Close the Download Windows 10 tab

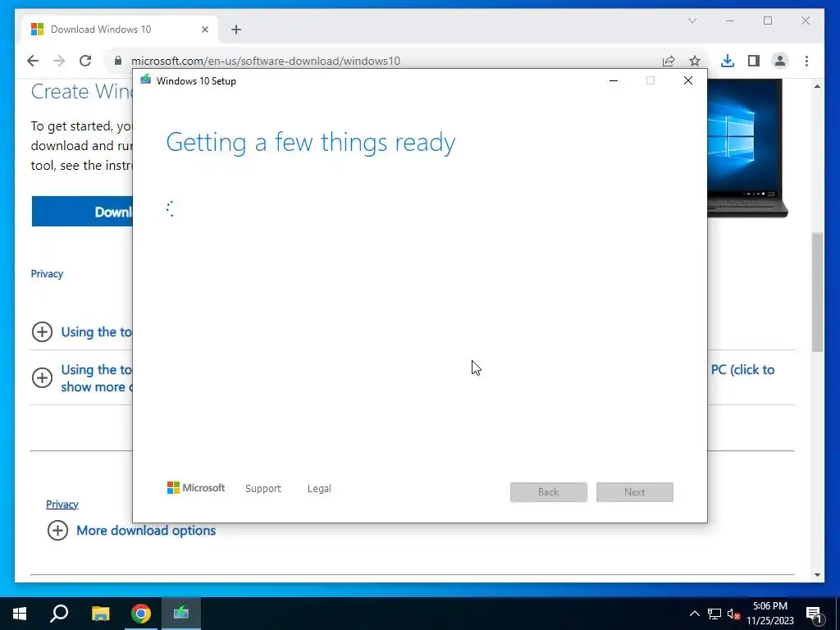pos(204,30)
